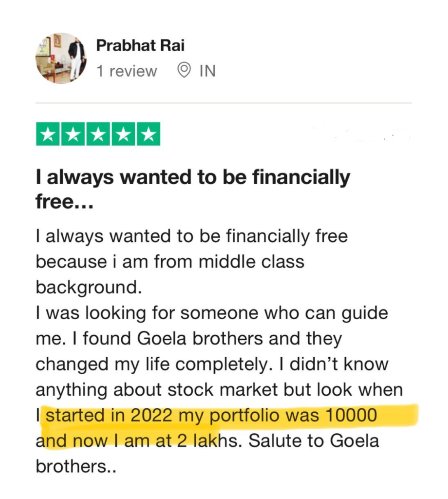Click the divider line below reviewer info
The width and height of the screenshot is (448, 499).
[x=224, y=103]
